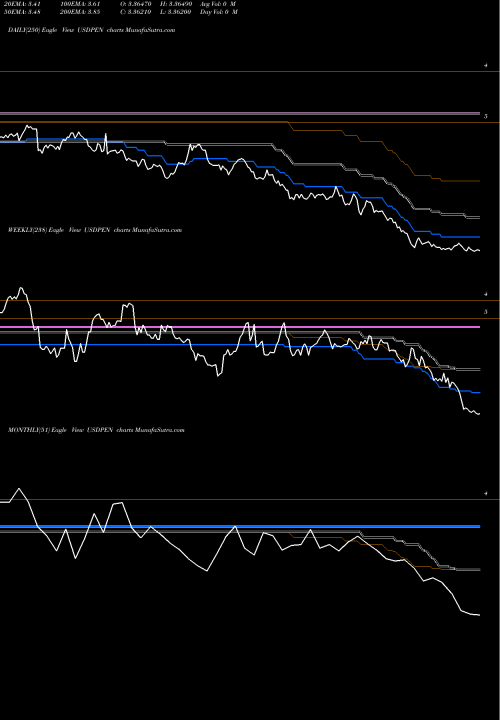The width and height of the screenshot is (500, 720).
Task: Select the high price H: value
Action: coord(176,4)
